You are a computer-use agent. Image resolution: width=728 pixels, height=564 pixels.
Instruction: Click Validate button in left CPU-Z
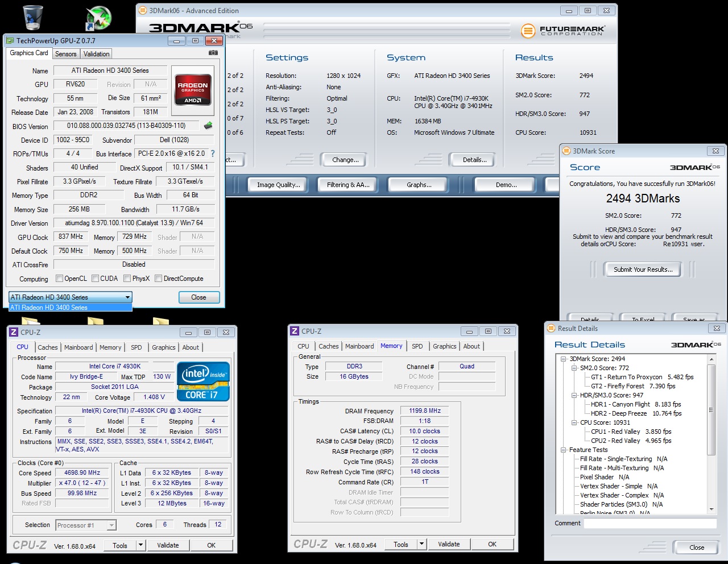168,545
